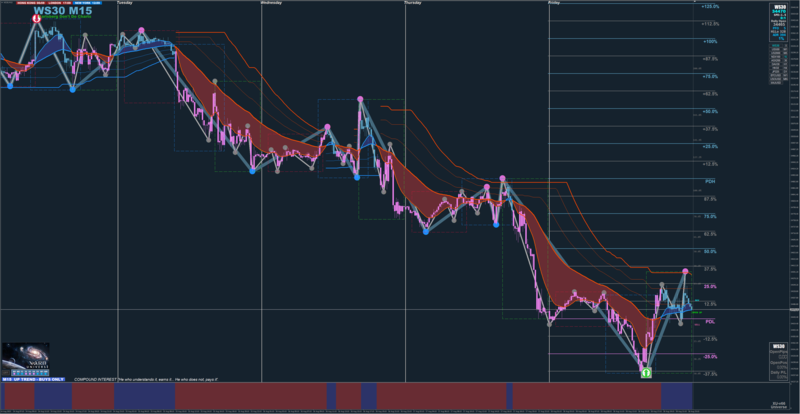Click the galaxy Universe logo thumbnail
Screen dimensions: 800x414
pyautogui.click(x=26, y=356)
